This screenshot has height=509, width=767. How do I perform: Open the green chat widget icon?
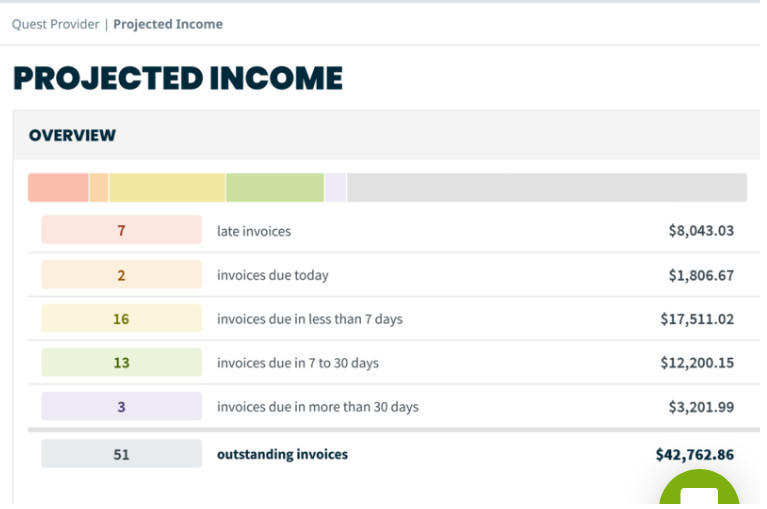click(699, 488)
